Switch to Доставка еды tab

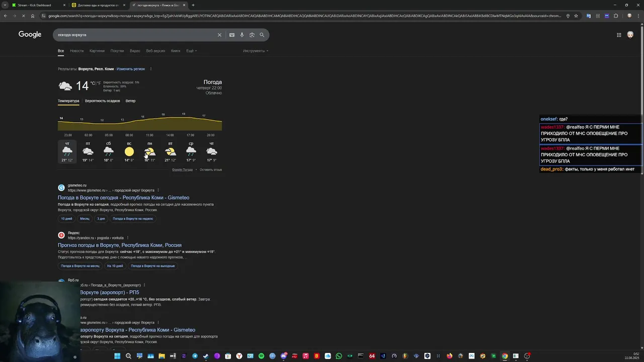98,5
